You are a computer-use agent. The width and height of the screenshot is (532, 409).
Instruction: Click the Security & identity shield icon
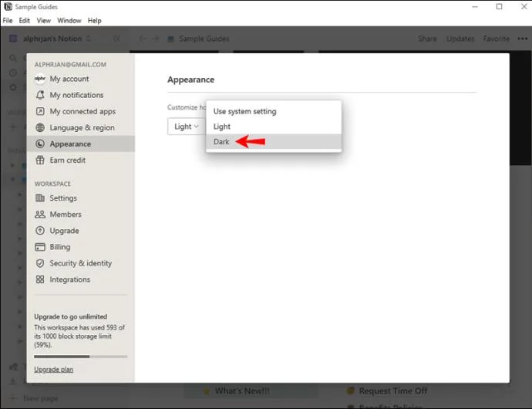coord(40,263)
